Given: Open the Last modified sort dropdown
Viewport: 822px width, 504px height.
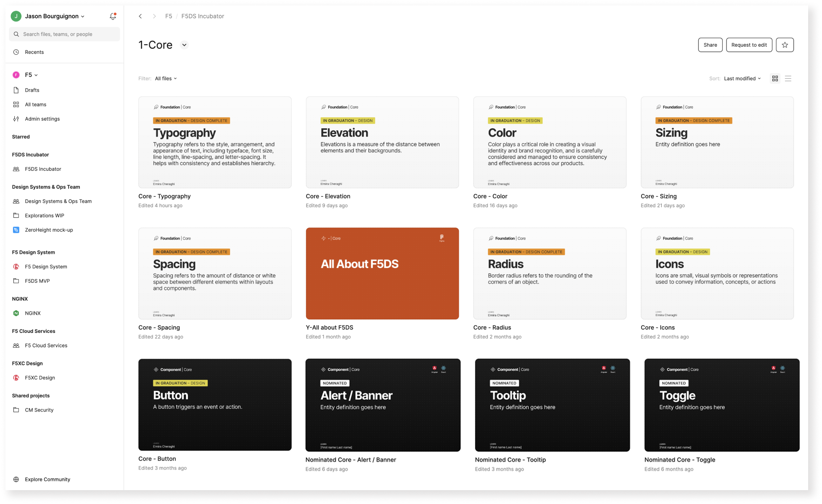Looking at the screenshot, I should (x=742, y=79).
